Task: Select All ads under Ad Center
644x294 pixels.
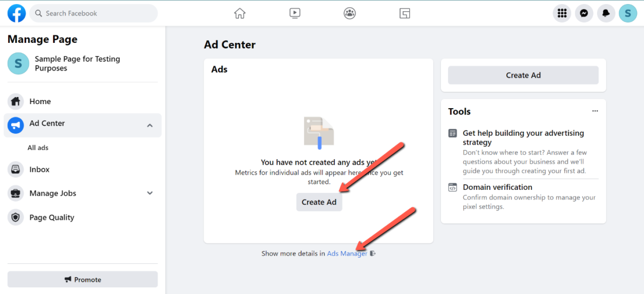Action: pyautogui.click(x=38, y=148)
